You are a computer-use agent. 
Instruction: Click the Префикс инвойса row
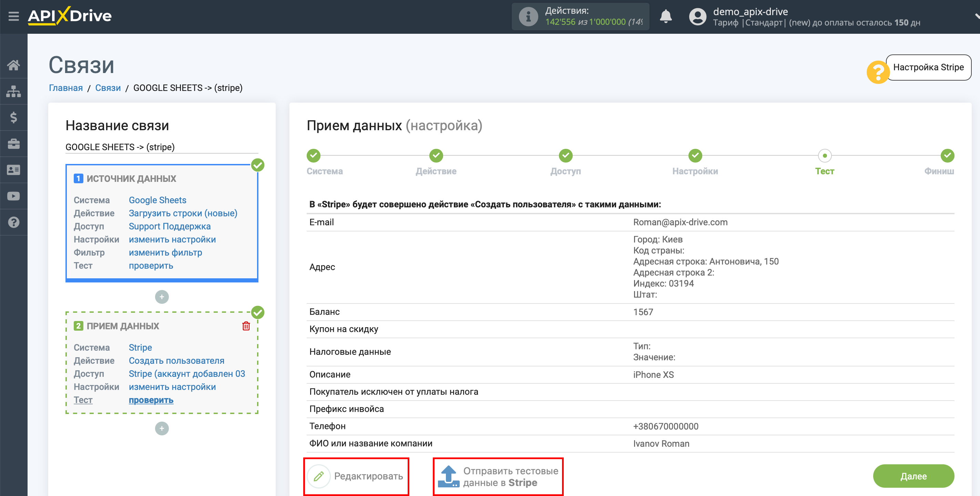pos(630,409)
